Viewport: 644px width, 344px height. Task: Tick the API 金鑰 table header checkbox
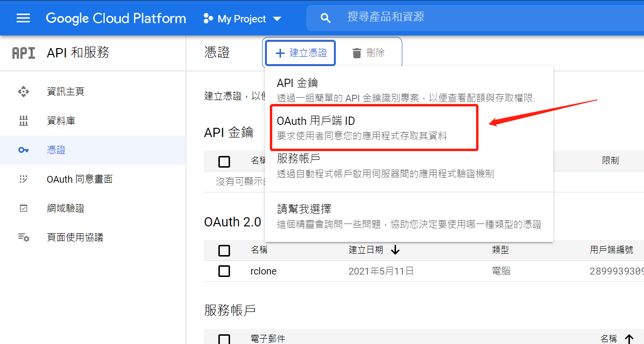tap(224, 161)
